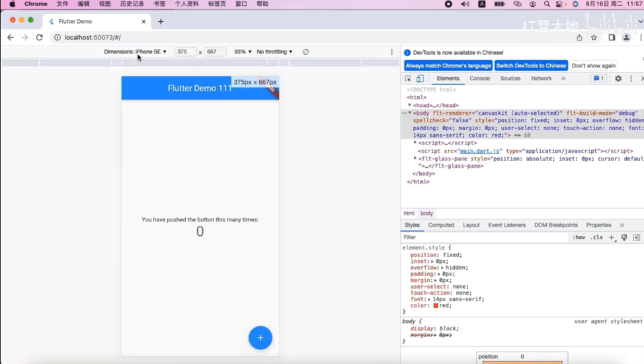Click the browser forward arrow
This screenshot has width=644, height=364.
click(25, 38)
